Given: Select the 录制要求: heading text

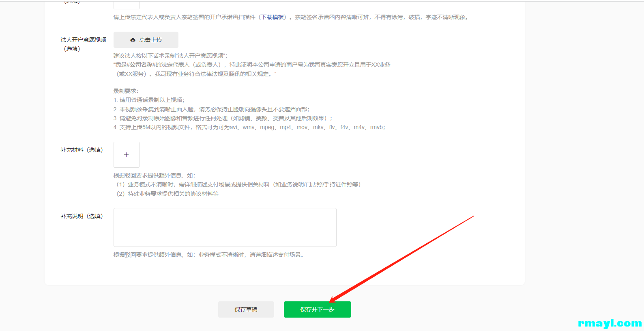Looking at the screenshot, I should [x=126, y=91].
